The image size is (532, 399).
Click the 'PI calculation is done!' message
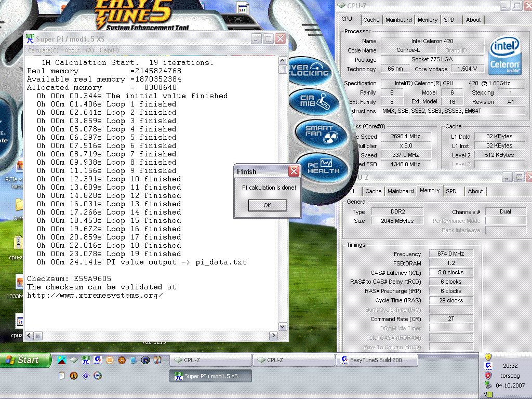tap(269, 187)
